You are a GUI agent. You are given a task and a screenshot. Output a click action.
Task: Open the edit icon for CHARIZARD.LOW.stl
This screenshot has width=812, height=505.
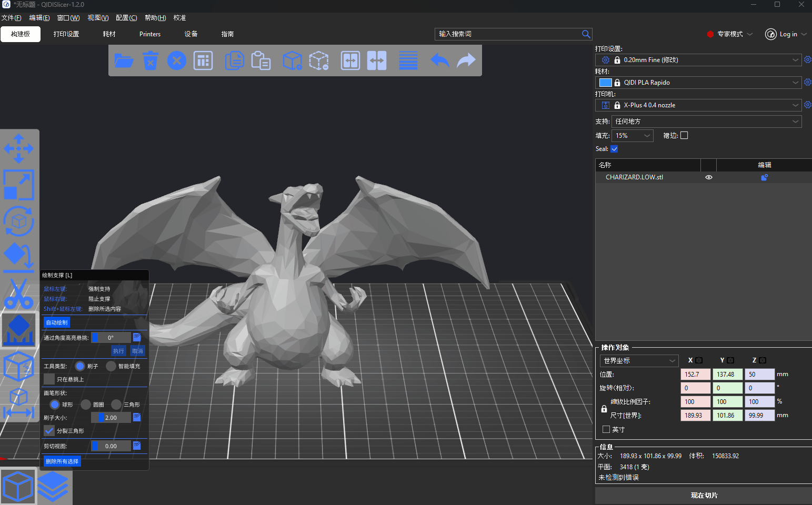point(764,177)
